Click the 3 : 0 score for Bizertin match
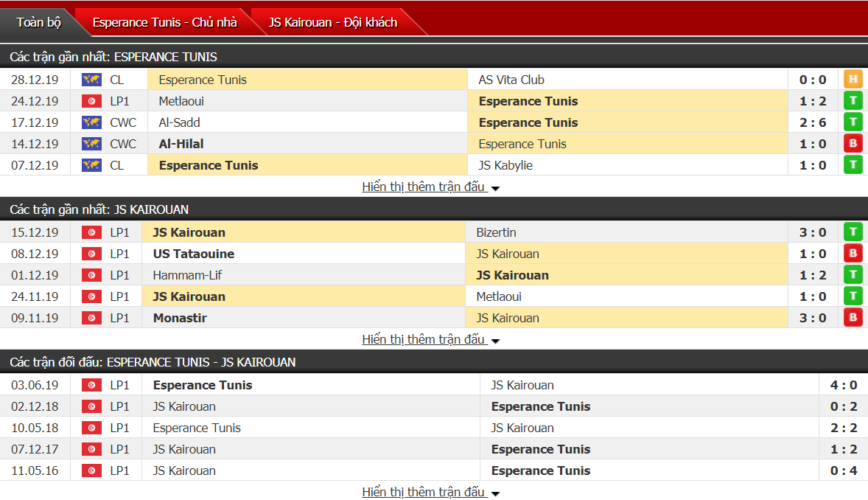Image resolution: width=868 pixels, height=500 pixels. tap(813, 232)
